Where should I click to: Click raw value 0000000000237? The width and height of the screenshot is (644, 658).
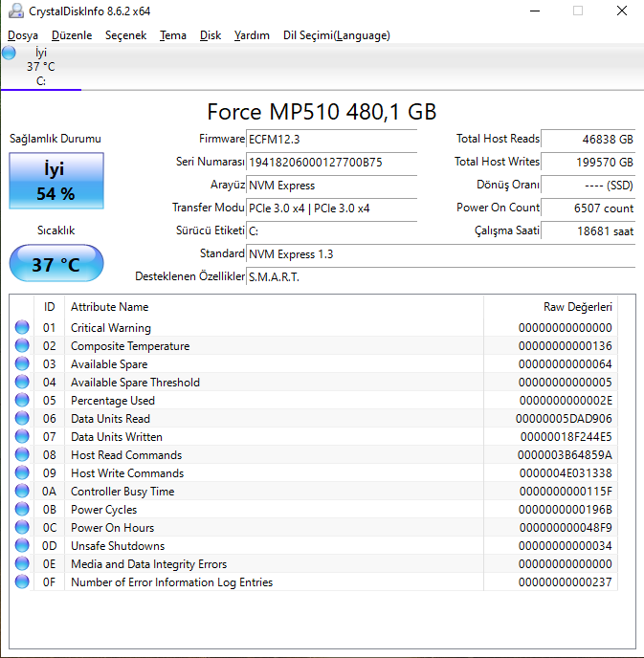pos(566,582)
